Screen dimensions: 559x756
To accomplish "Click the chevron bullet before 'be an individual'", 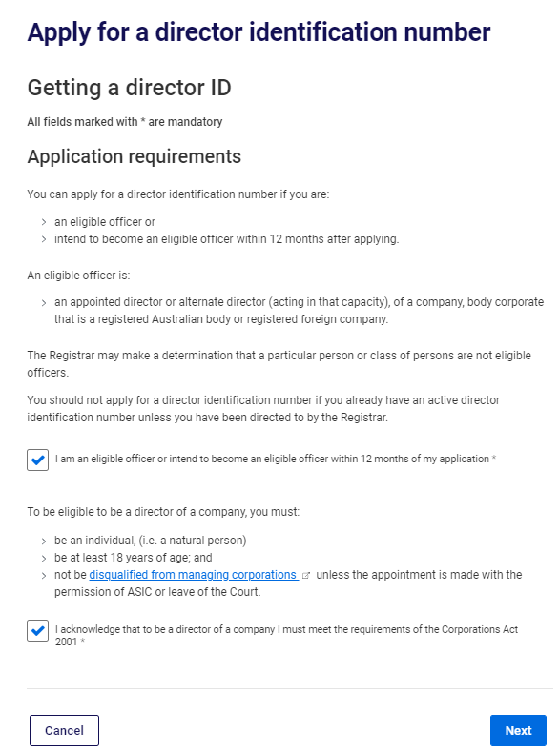I will (x=44, y=541).
